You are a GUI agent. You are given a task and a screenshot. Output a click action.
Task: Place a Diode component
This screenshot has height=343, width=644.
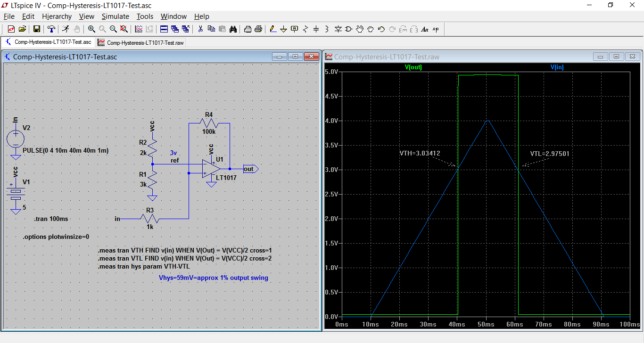point(338,29)
